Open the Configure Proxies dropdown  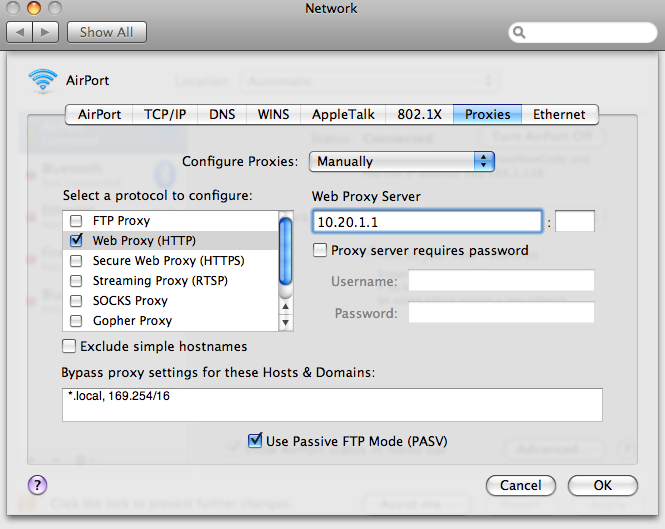pyautogui.click(x=402, y=161)
